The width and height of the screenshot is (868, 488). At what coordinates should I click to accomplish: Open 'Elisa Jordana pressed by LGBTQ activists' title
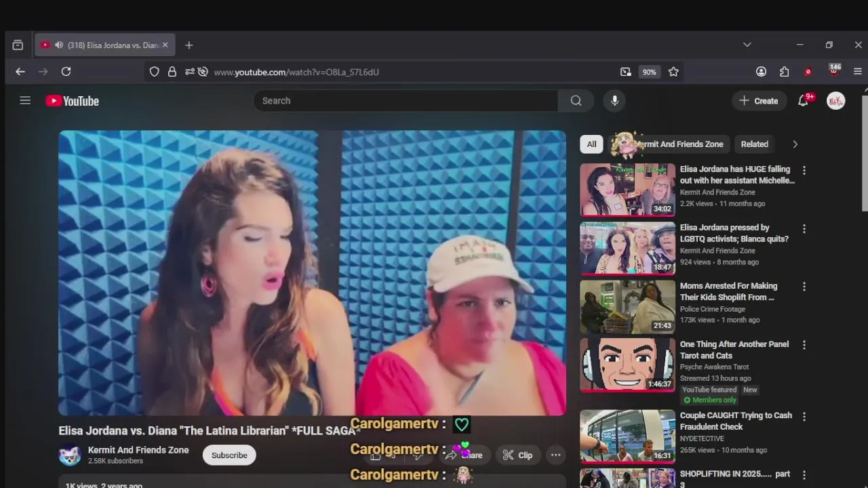(734, 233)
